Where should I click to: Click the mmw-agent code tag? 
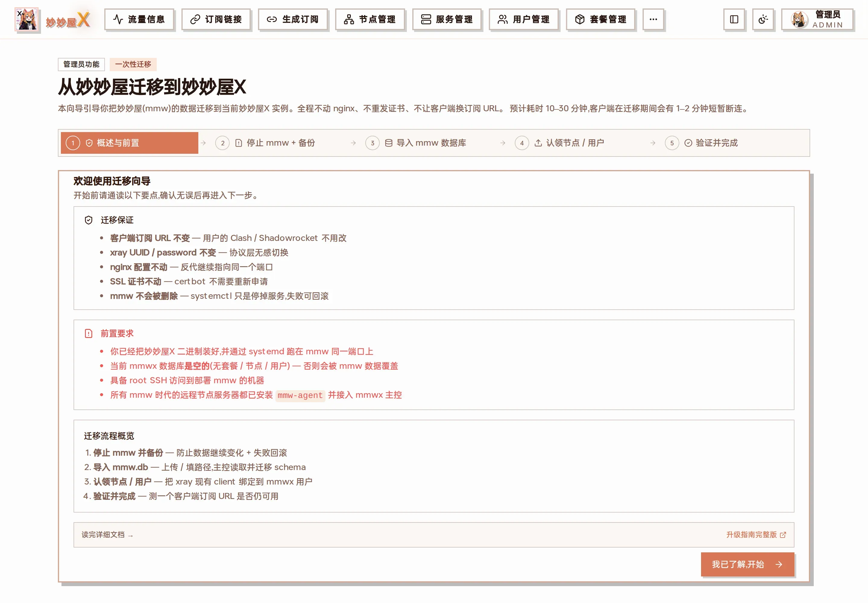pos(300,396)
